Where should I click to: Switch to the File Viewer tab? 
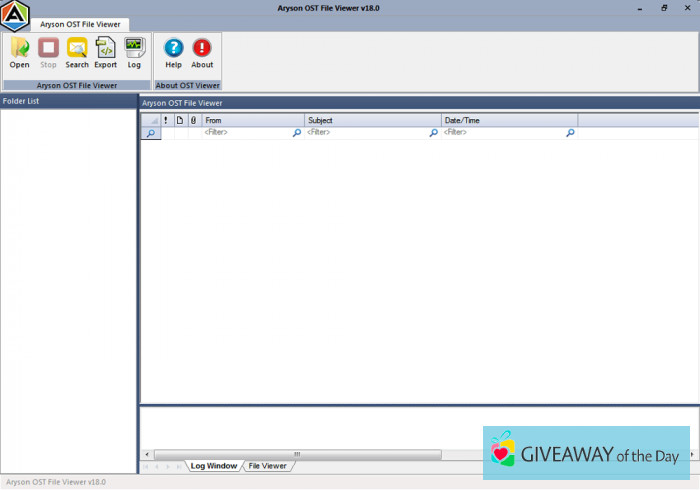pyautogui.click(x=267, y=466)
